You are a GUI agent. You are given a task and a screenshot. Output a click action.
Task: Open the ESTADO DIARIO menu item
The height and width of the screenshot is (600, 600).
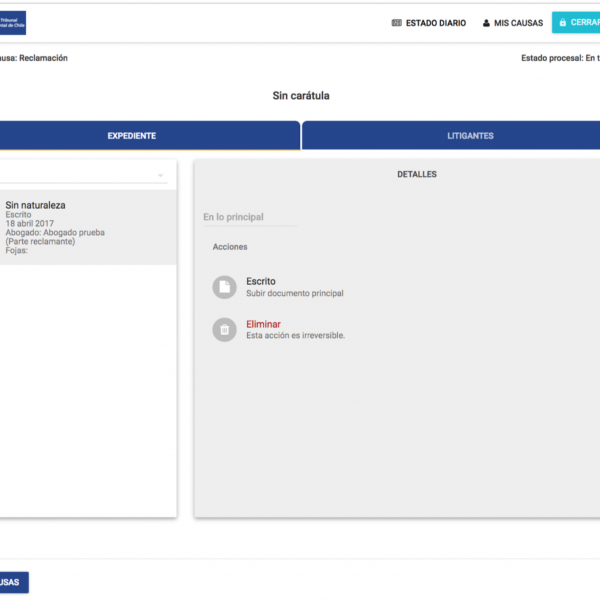(x=435, y=23)
